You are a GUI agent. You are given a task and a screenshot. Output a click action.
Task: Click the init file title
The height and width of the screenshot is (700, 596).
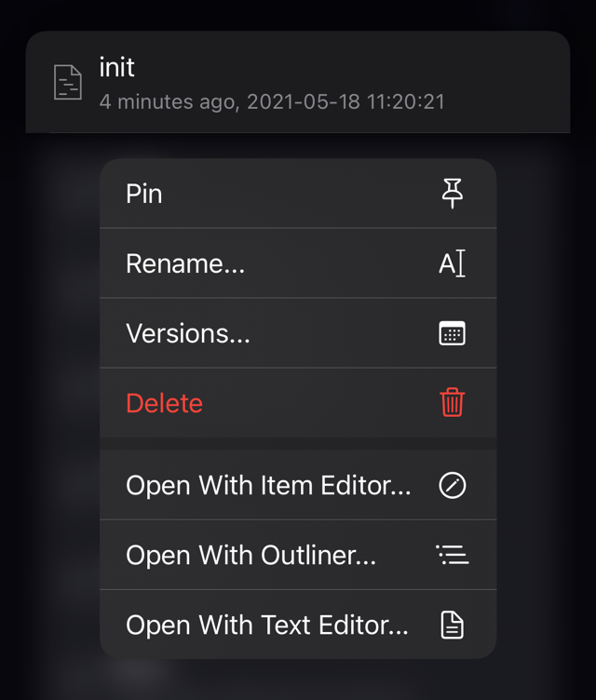pyautogui.click(x=116, y=67)
